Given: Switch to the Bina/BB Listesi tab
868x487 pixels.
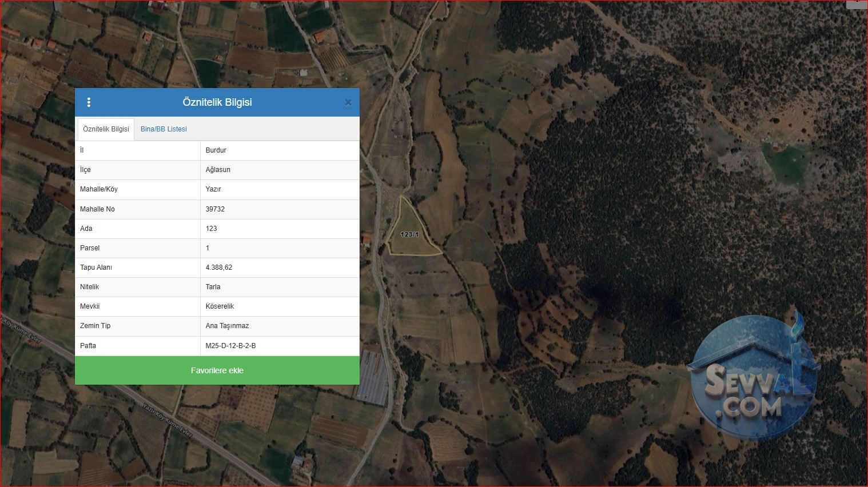Looking at the screenshot, I should click(164, 129).
